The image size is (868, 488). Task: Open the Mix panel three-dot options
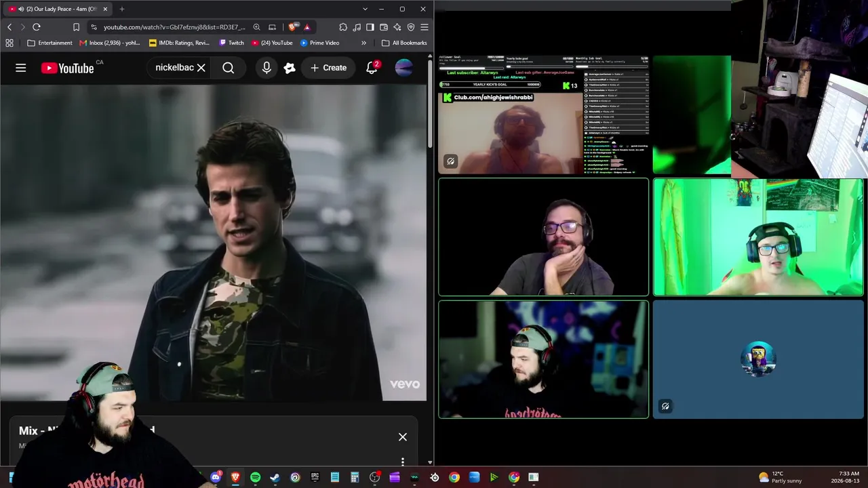(403, 462)
